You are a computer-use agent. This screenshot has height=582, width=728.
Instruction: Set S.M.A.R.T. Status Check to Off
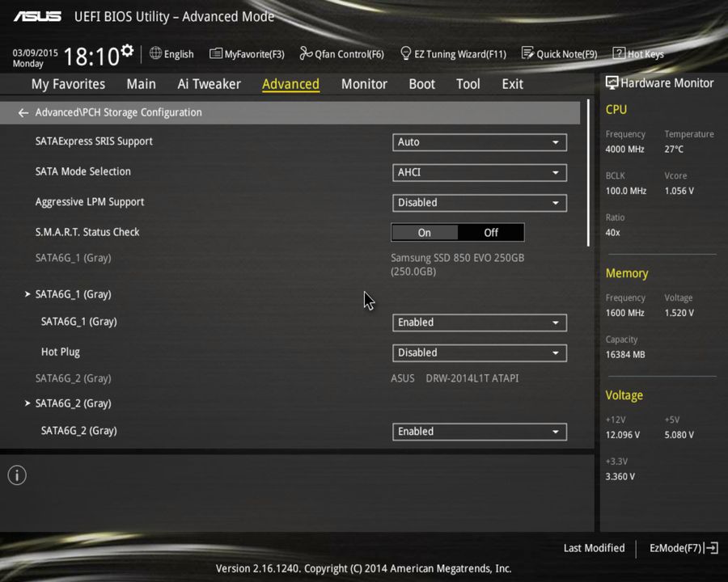point(490,232)
